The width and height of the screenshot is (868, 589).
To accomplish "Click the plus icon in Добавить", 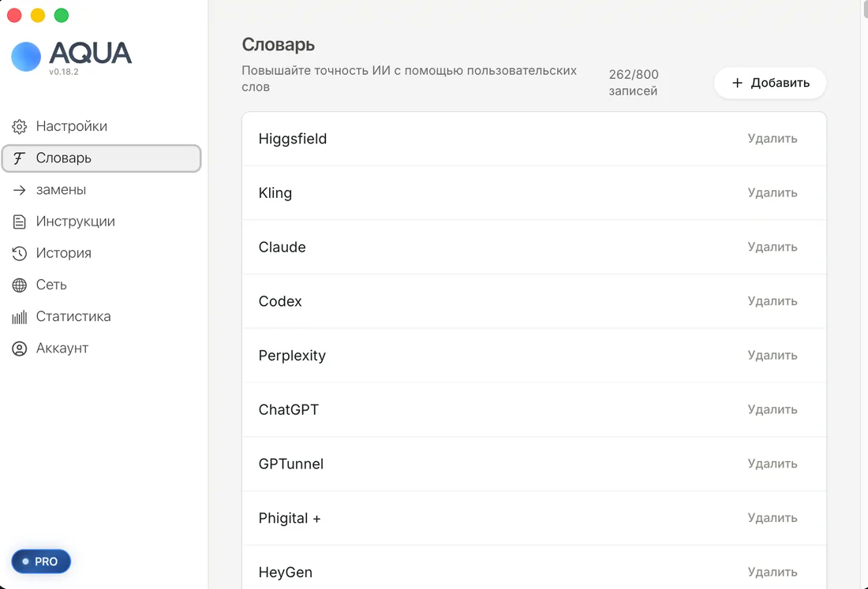I will tap(737, 83).
